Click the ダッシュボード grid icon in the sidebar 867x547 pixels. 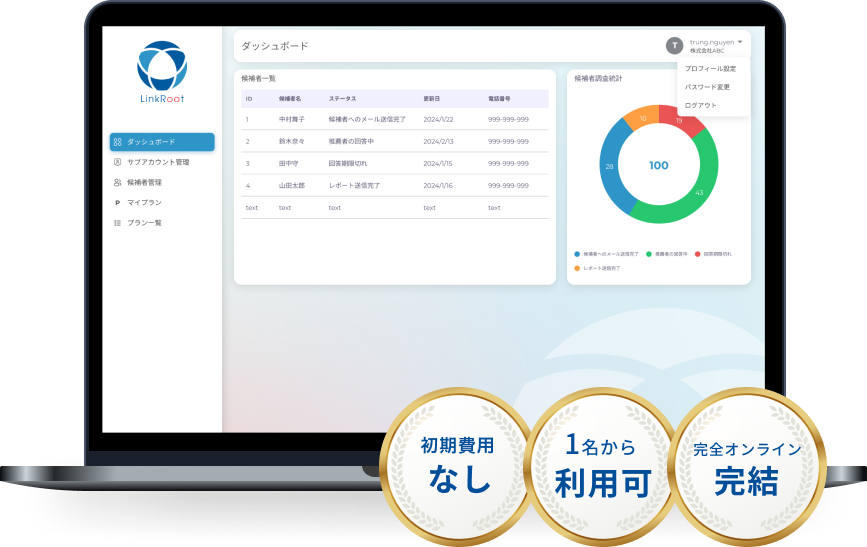[x=118, y=142]
